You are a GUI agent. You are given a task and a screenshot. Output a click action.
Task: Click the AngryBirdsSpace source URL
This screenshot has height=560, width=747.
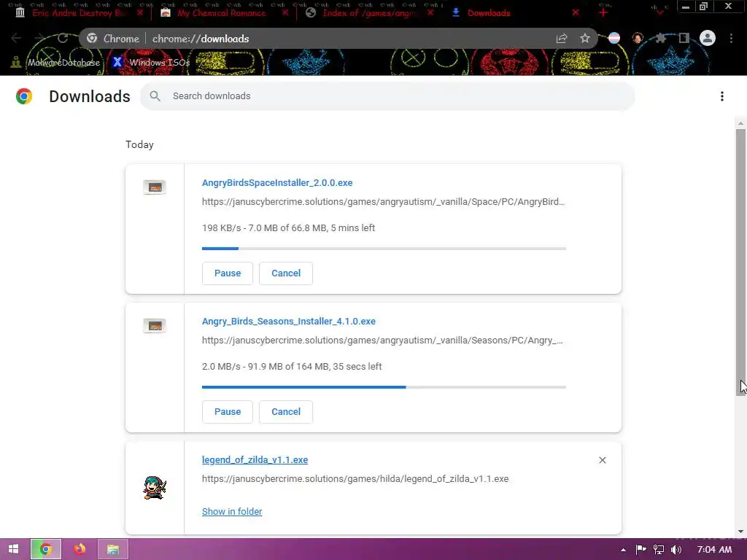click(x=384, y=202)
